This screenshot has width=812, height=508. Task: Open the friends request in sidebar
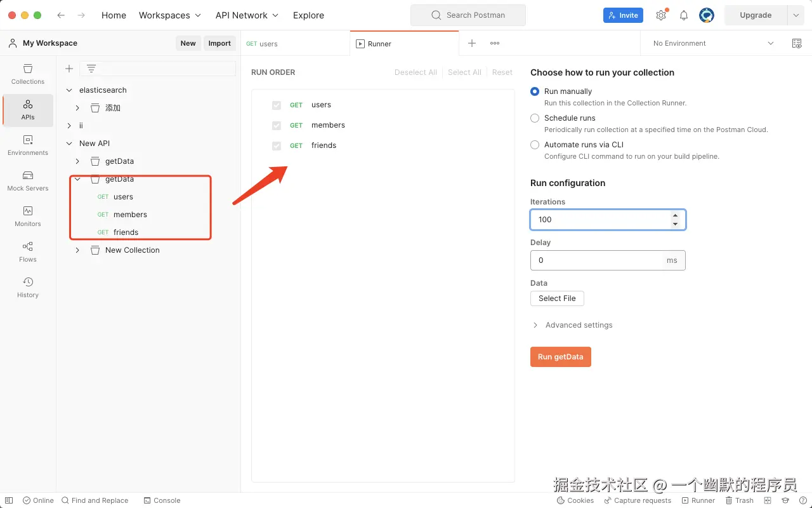tap(126, 232)
